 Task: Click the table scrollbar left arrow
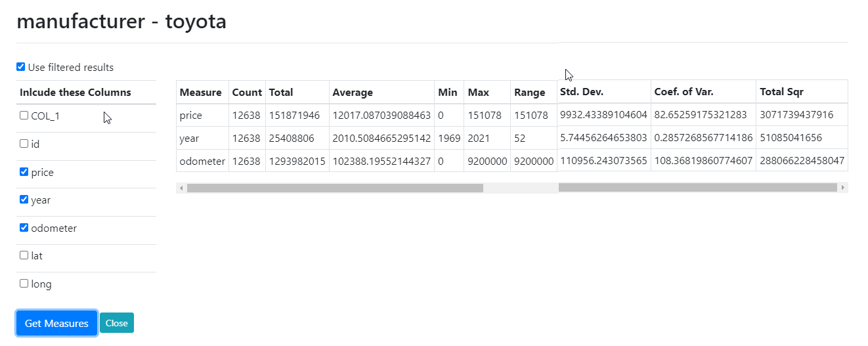coord(181,188)
